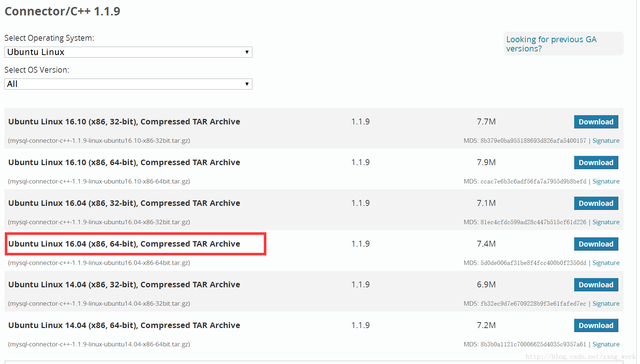This screenshot has width=640, height=364.
Task: Open Signature link for ubuntu16.10-x86-32bit
Action: click(x=606, y=141)
